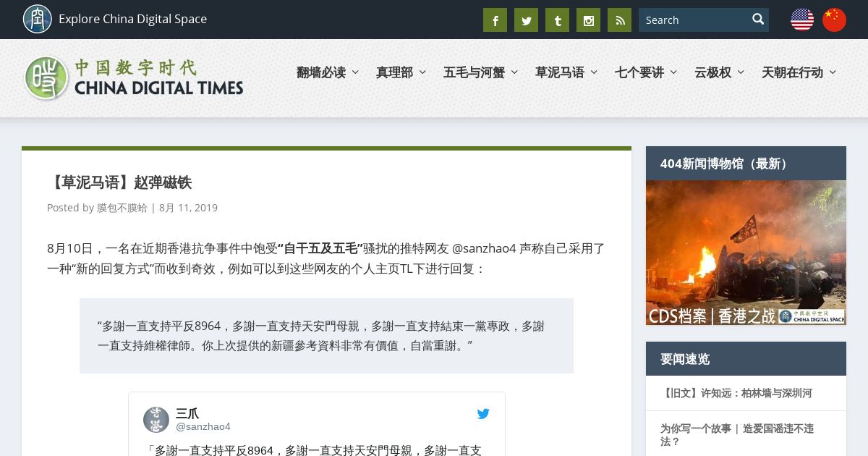
Task: Click the Twitter bird in embedded tweet
Action: tap(483, 414)
